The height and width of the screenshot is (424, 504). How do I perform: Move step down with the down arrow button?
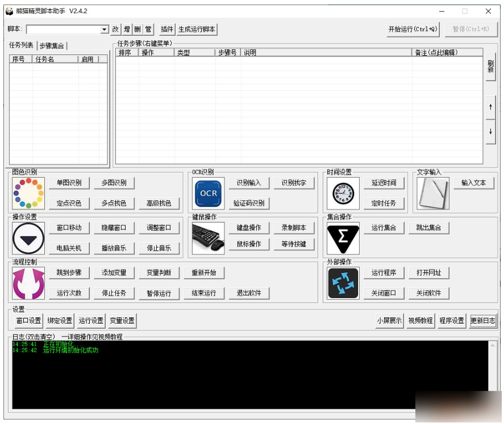coord(490,132)
